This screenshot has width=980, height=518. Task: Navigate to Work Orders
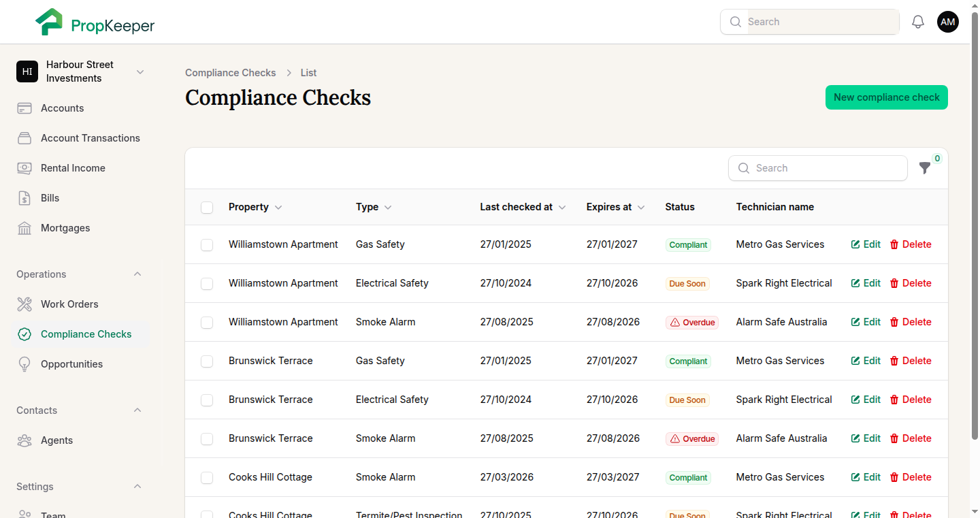tap(80, 304)
